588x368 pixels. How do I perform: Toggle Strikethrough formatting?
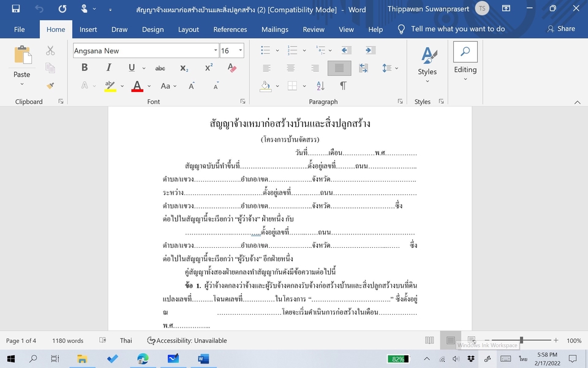160,68
